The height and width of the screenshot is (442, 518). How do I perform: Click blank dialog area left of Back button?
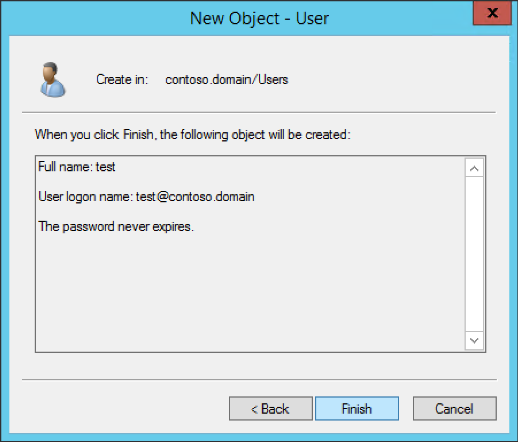[123, 409]
